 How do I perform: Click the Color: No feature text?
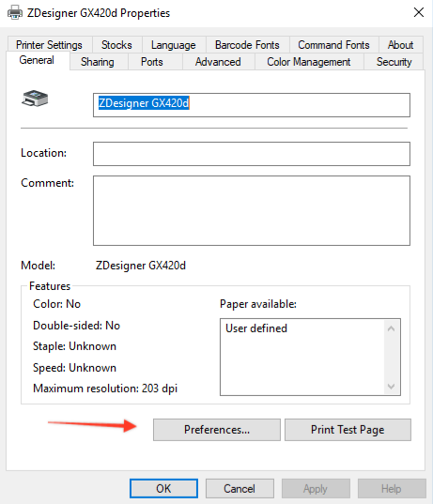(x=57, y=304)
